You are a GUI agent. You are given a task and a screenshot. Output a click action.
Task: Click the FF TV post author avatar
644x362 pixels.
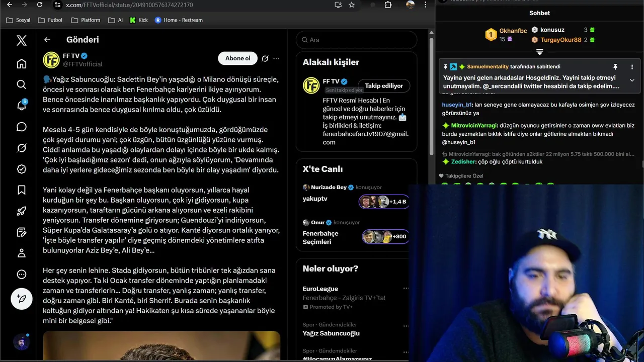coord(51,60)
